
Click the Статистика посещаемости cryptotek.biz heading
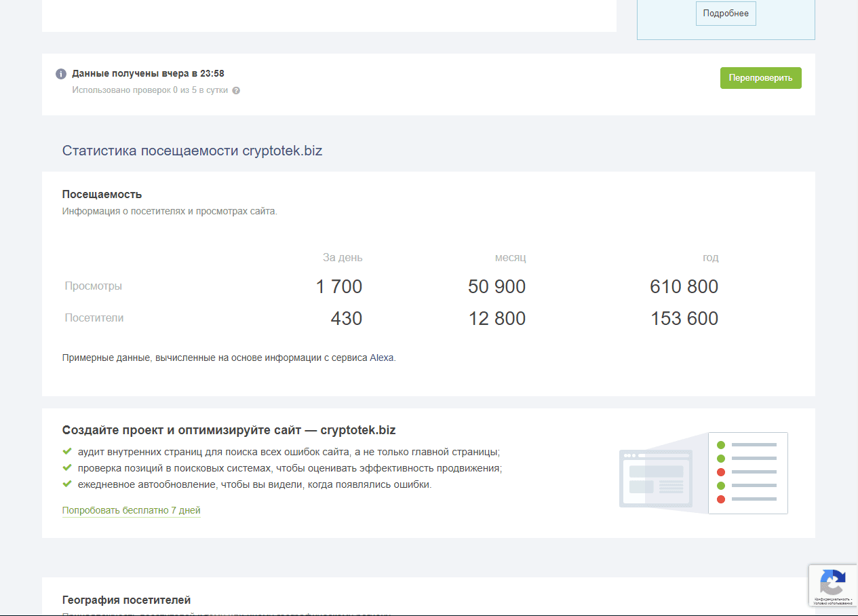click(x=192, y=151)
